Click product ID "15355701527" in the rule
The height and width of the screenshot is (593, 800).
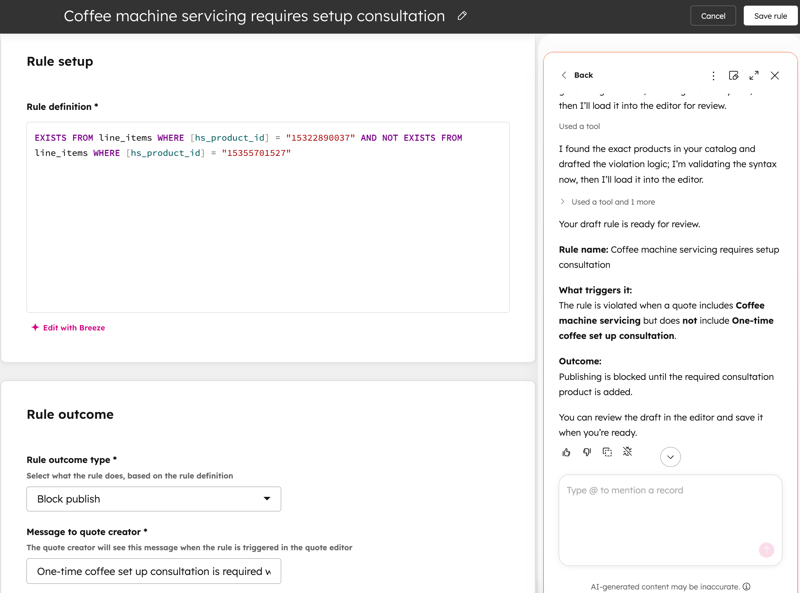pyautogui.click(x=256, y=153)
